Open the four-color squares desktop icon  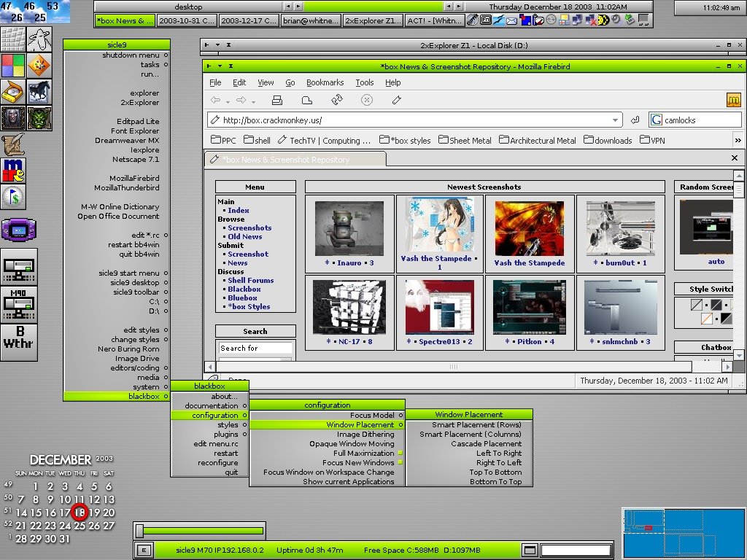click(13, 65)
